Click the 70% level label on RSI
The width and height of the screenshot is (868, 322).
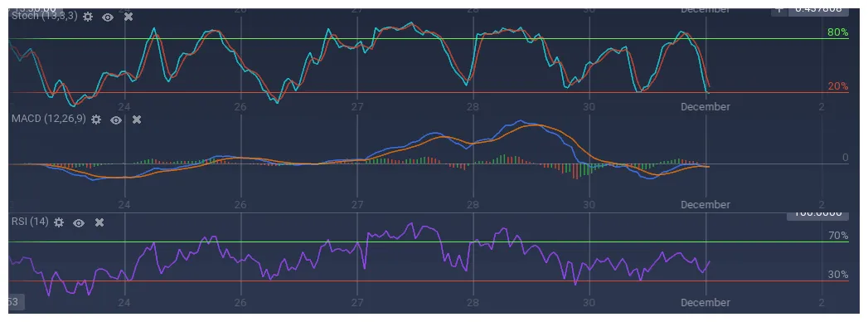click(837, 236)
